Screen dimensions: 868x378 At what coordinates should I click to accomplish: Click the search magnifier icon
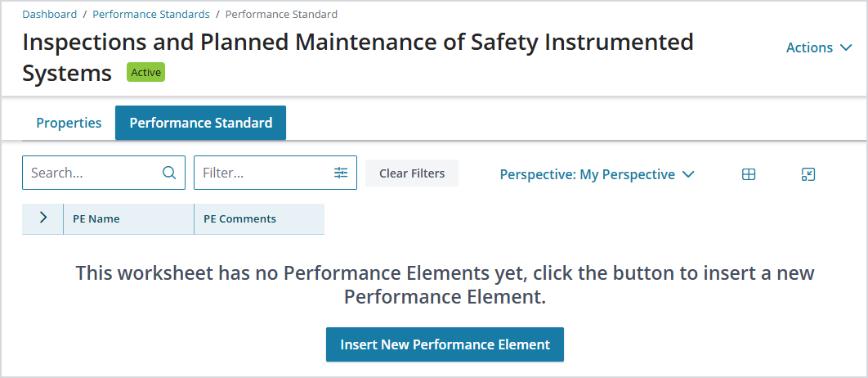point(169,173)
